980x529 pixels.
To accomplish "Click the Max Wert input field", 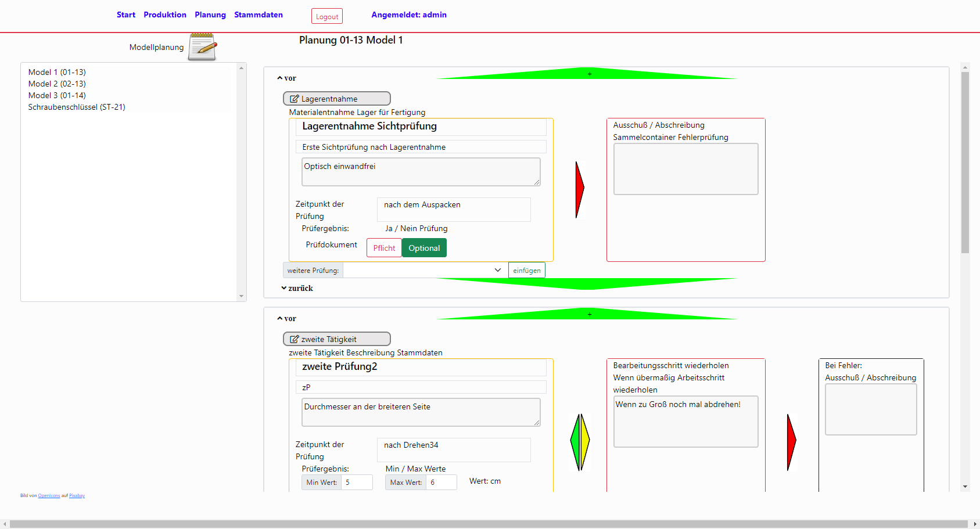I will click(x=441, y=483).
